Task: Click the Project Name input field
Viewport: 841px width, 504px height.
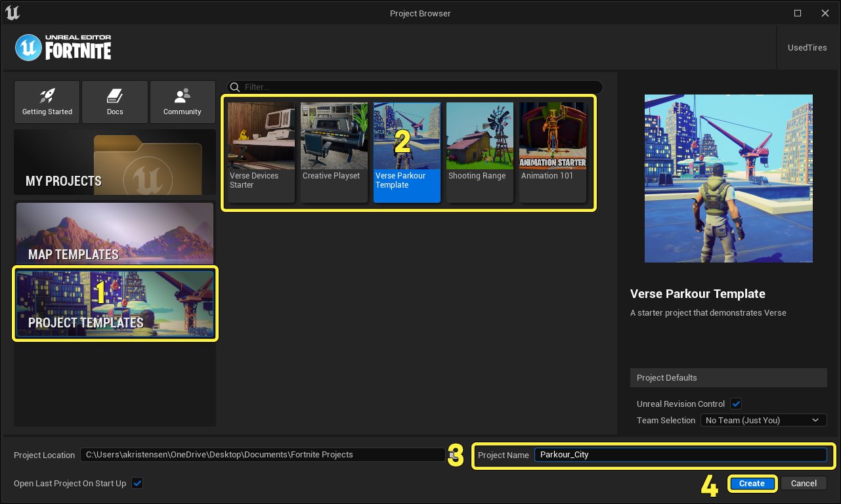Action: tap(679, 455)
